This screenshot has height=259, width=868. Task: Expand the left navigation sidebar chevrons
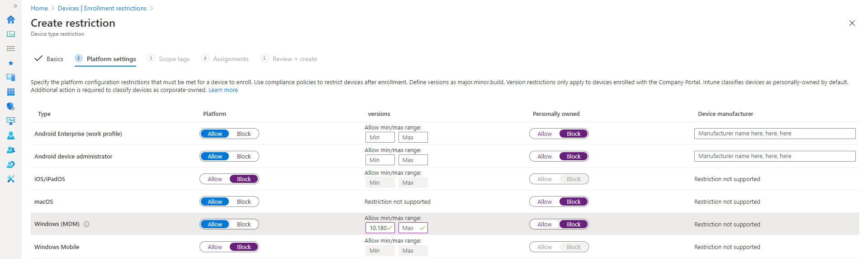coord(15,6)
